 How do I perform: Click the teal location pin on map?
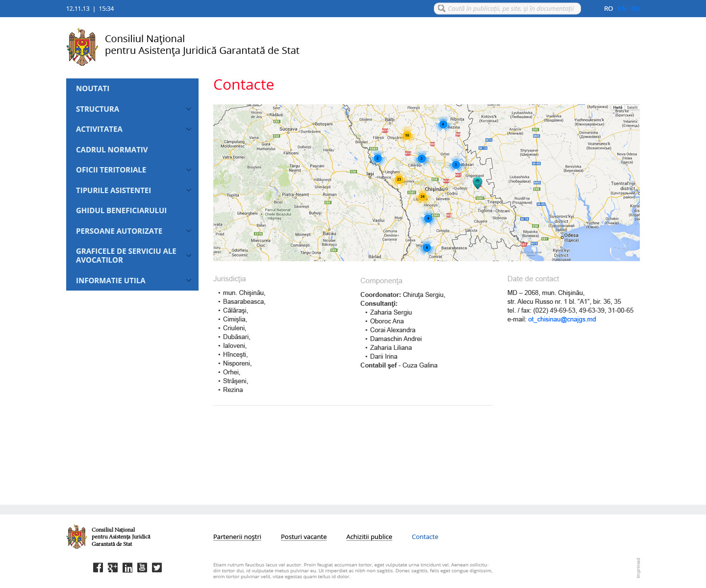click(x=478, y=182)
